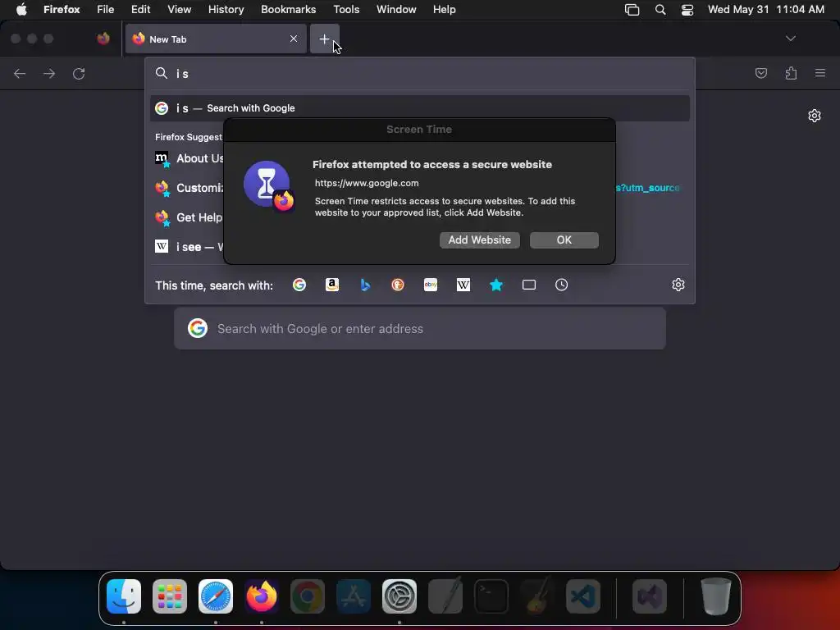Click the screen mirroring menu bar icon
840x630 pixels.
coord(632,10)
